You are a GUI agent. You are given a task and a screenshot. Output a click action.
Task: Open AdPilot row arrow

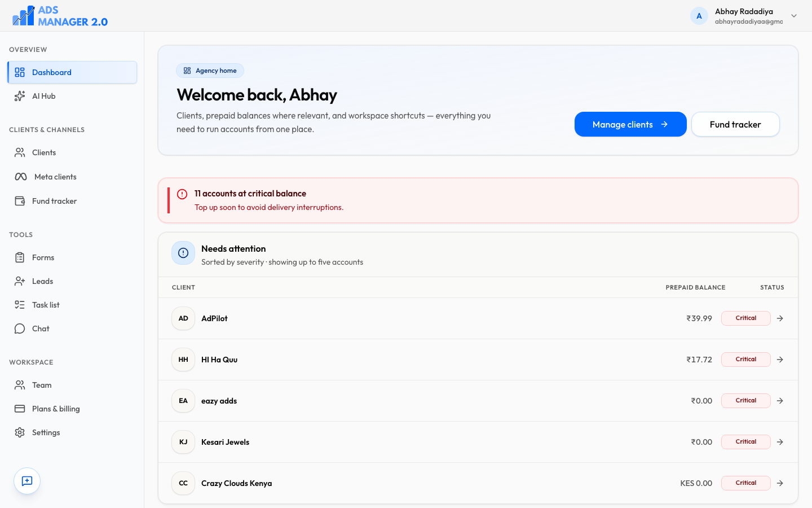780,318
